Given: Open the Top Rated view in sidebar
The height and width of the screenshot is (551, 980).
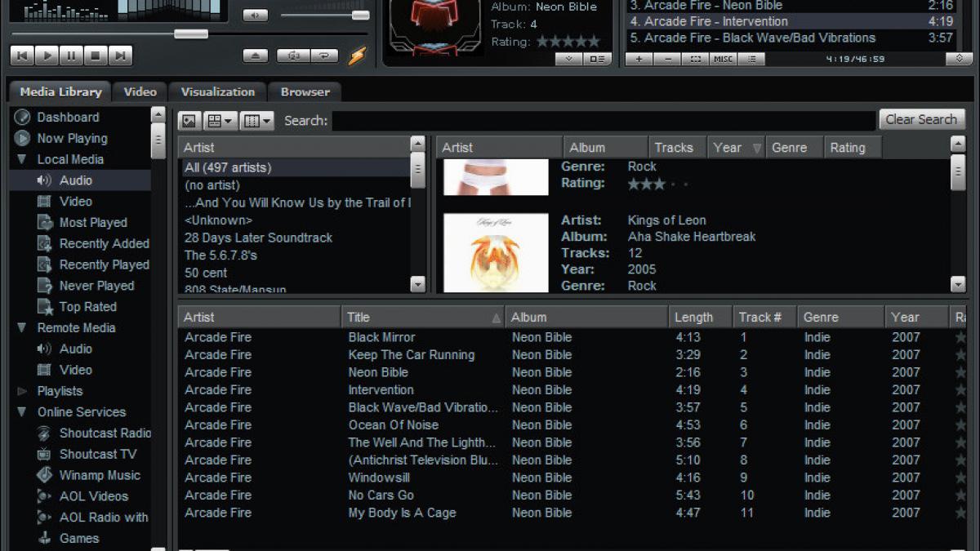Looking at the screenshot, I should pos(87,307).
